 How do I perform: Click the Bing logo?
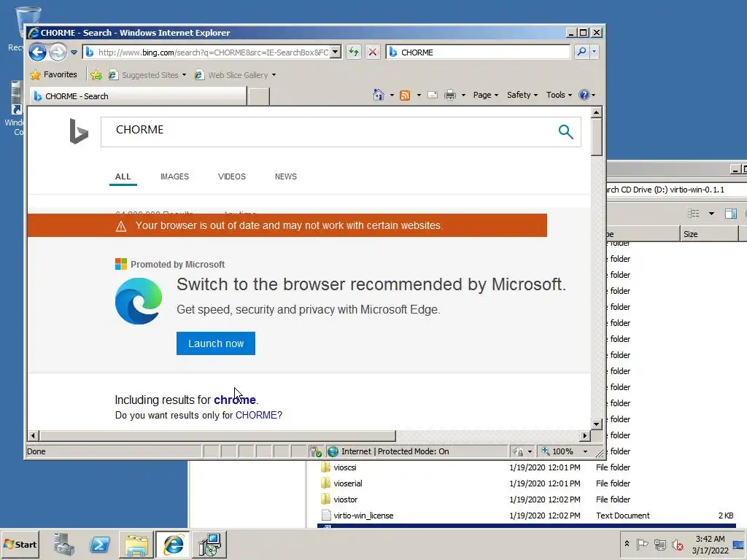click(x=79, y=131)
